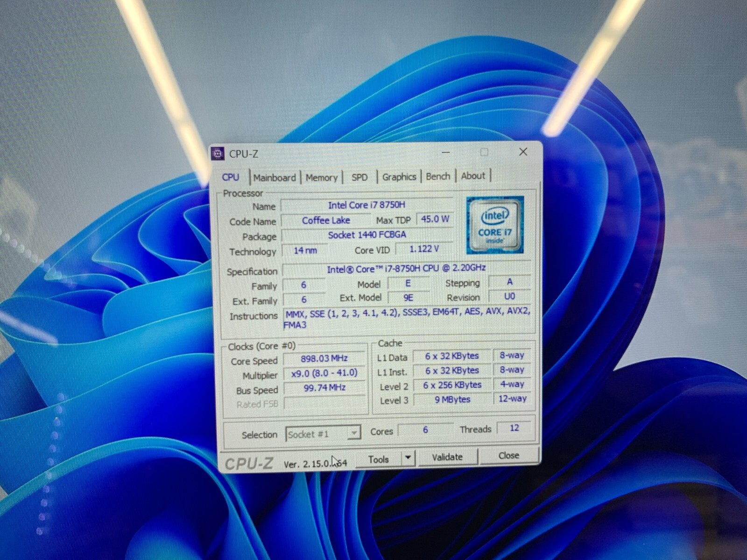Close the CPU-Z window with X
Viewport: 747px width, 560px height.
coord(523,152)
